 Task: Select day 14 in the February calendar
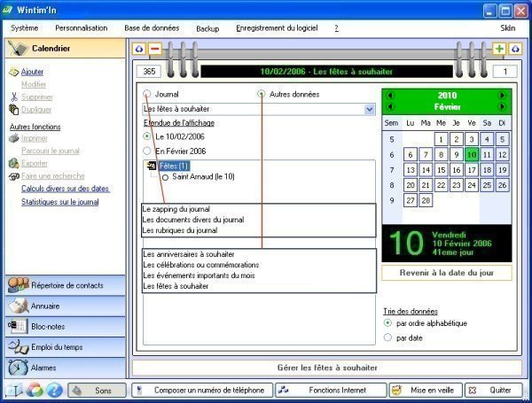(426, 170)
